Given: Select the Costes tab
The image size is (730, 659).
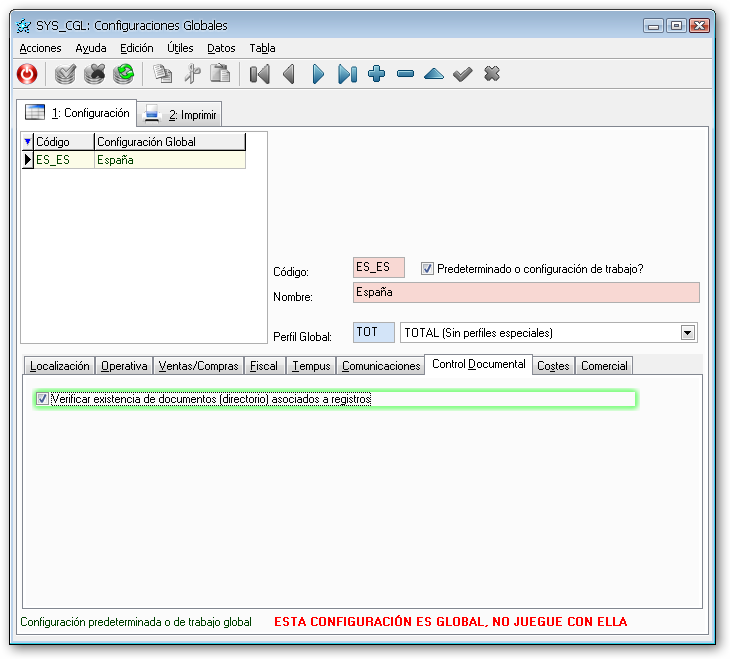Looking at the screenshot, I should click(553, 366).
